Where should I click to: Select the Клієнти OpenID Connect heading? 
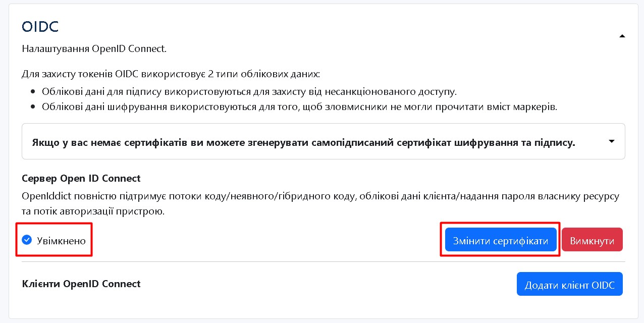pyautogui.click(x=81, y=284)
